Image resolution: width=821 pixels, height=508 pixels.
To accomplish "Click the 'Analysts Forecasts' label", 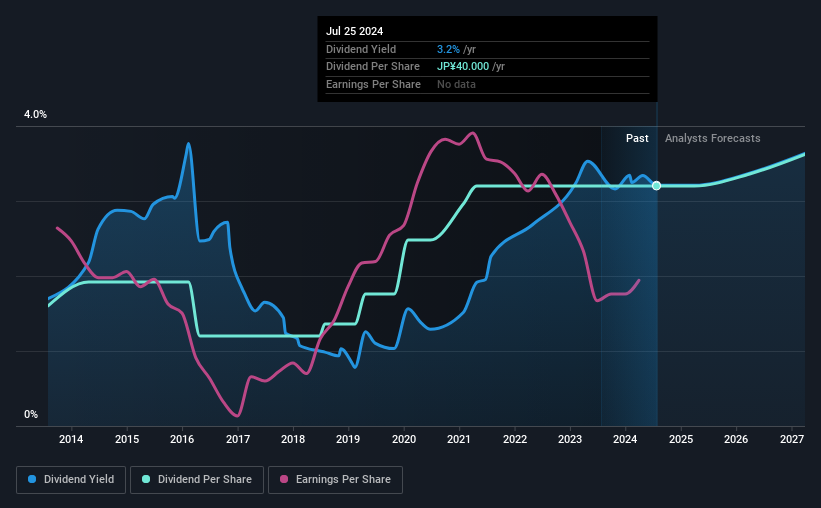I will (x=713, y=138).
